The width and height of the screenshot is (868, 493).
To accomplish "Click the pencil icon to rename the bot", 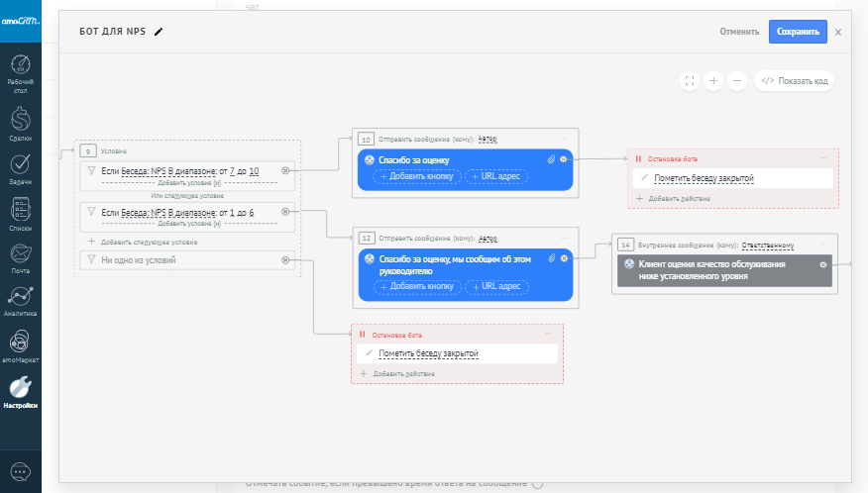I will pyautogui.click(x=159, y=32).
